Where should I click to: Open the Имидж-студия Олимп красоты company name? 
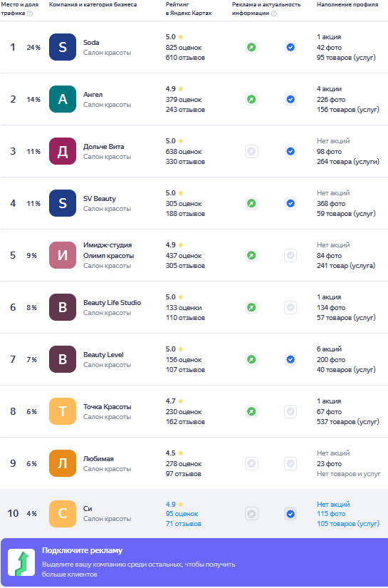pyautogui.click(x=109, y=250)
